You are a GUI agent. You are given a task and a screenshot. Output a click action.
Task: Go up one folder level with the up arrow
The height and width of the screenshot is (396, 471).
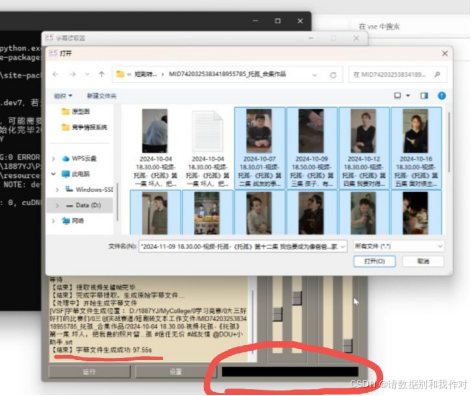[102, 74]
